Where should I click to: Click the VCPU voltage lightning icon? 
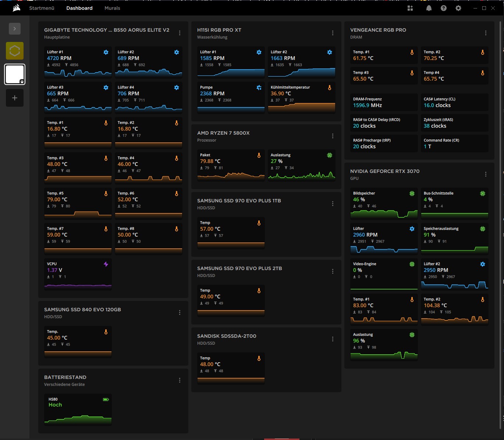click(x=106, y=264)
